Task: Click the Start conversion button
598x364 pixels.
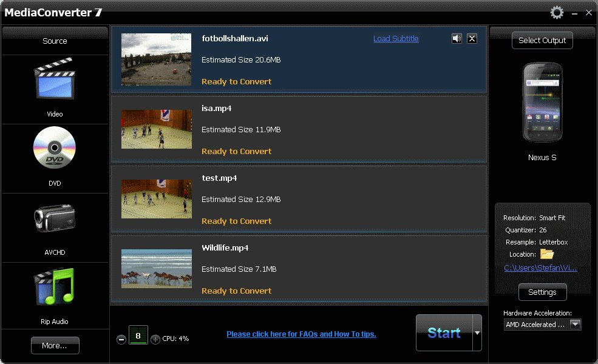Action: pos(444,332)
